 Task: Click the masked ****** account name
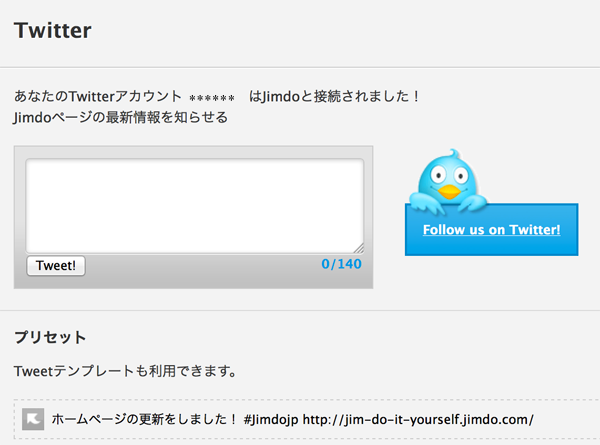(x=212, y=98)
